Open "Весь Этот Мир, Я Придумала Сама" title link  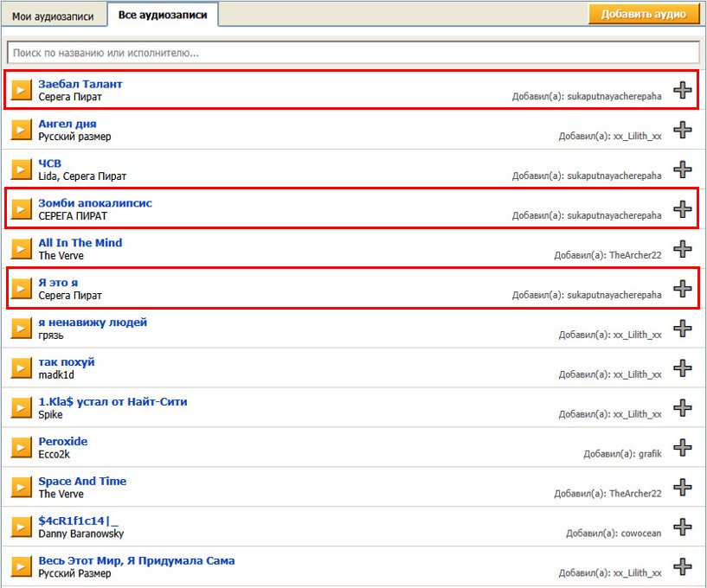point(137,561)
